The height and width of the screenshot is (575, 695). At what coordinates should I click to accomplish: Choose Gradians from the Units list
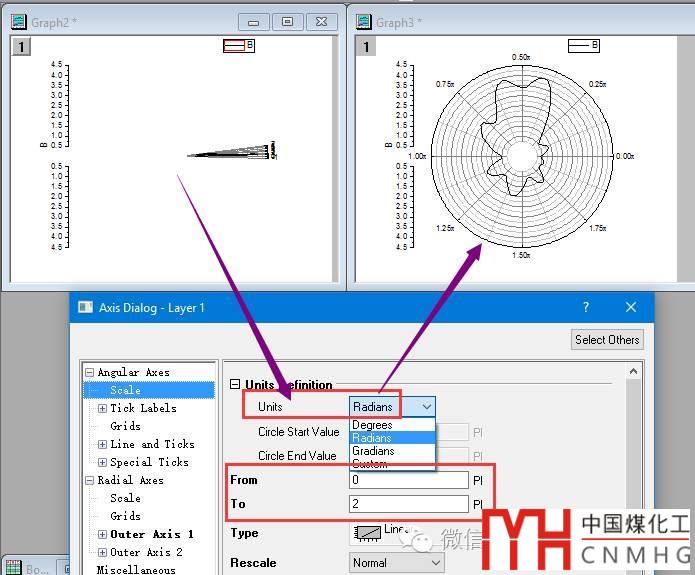[373, 451]
